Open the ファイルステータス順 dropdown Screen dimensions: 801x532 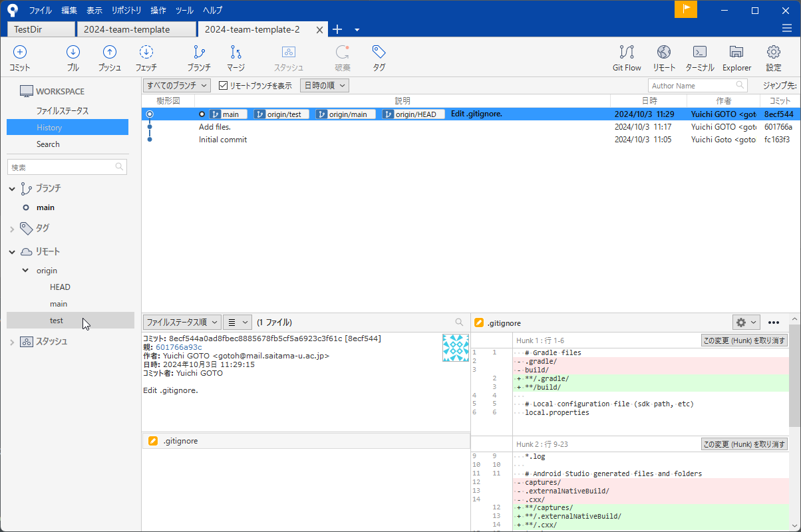tap(182, 323)
